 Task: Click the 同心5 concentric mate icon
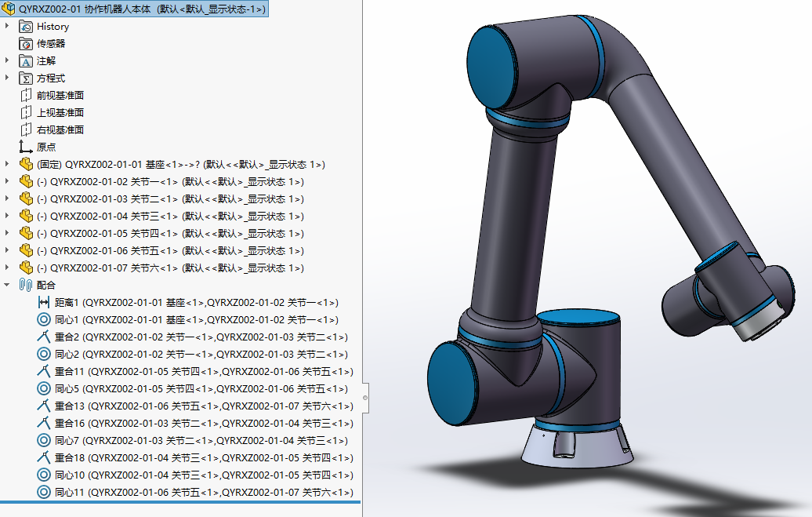(x=44, y=388)
